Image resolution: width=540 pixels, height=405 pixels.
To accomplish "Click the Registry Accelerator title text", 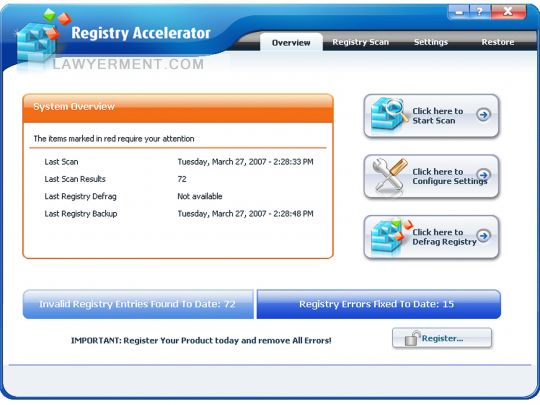I will pyautogui.click(x=141, y=33).
